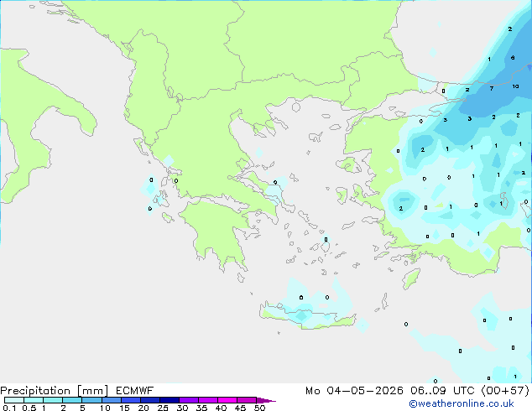Screen dimensions: 532x411
Task: Click the 'Mo 04-05-2026' date text
Action: pos(354,391)
